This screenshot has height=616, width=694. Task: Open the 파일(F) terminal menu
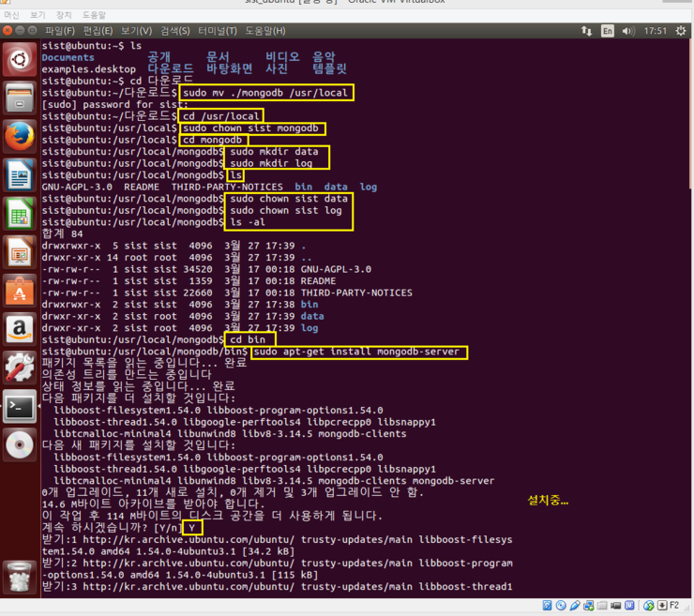click(59, 31)
